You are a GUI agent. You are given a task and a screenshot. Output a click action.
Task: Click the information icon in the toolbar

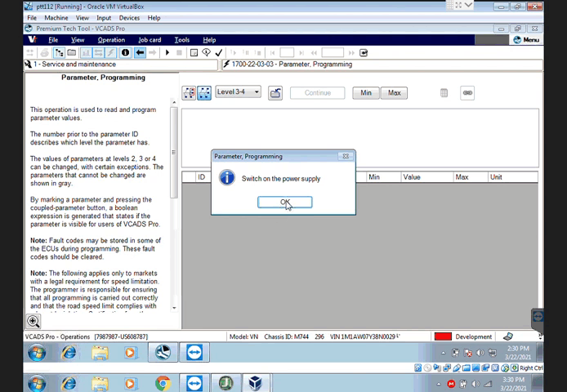125,53
